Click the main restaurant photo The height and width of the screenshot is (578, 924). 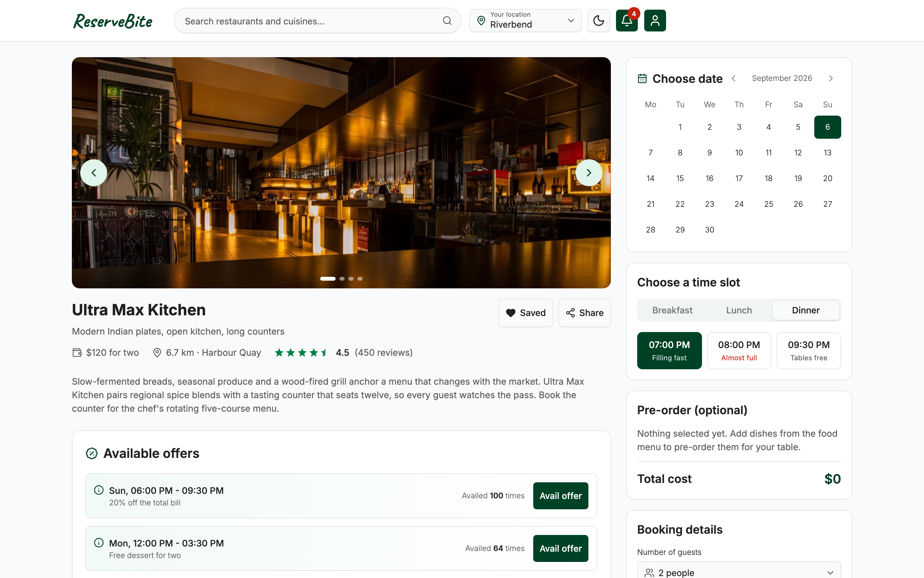(x=341, y=173)
